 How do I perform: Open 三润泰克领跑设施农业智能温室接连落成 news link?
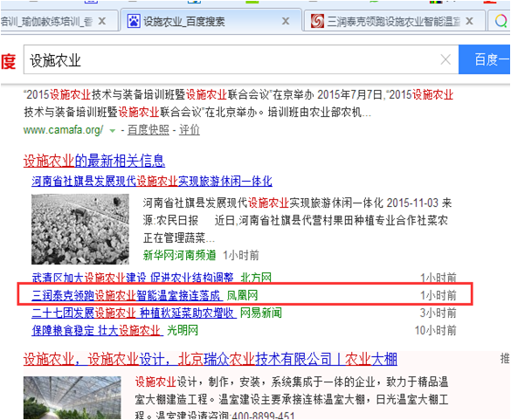[128, 295]
